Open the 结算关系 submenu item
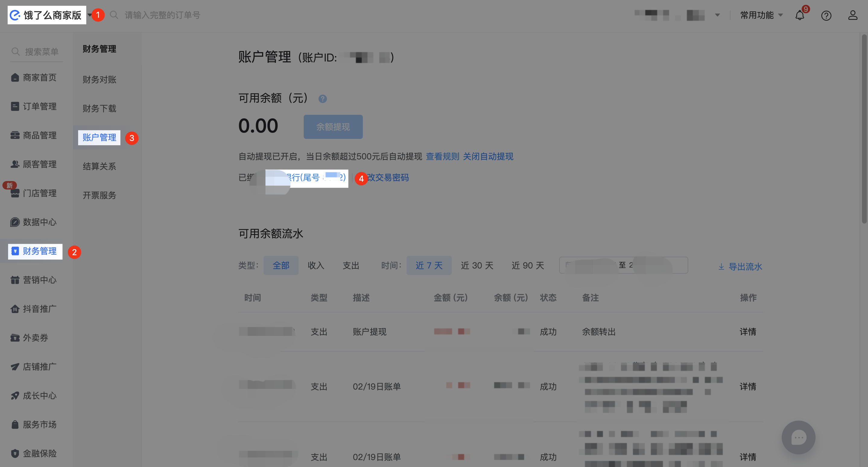The image size is (868, 467). coord(100,166)
